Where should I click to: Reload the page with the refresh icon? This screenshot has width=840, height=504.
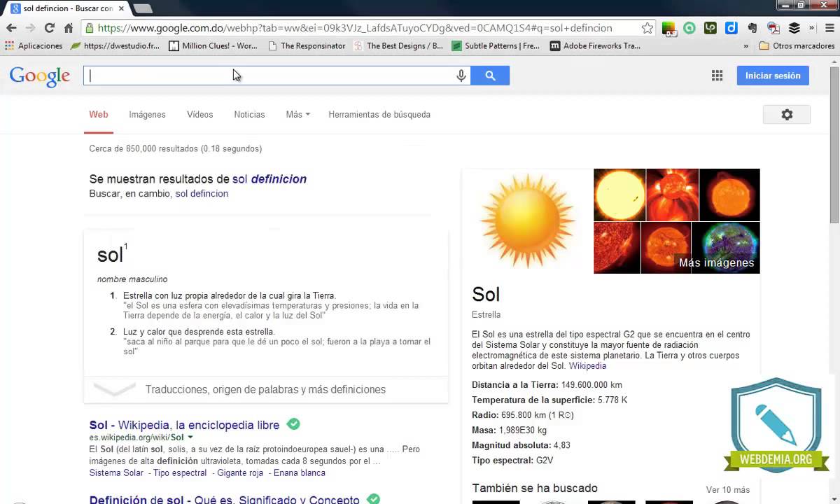pos(49,28)
